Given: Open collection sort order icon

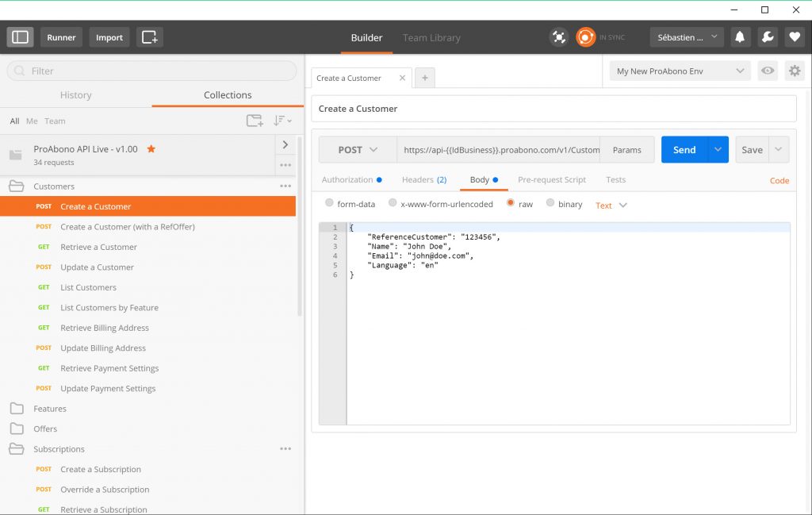Looking at the screenshot, I should pos(282,121).
